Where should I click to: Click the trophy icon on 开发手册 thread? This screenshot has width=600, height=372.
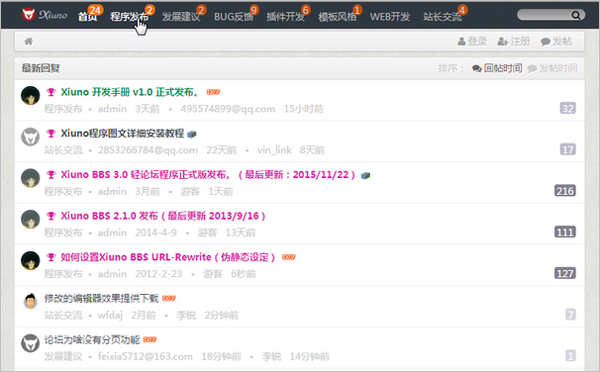click(x=51, y=92)
